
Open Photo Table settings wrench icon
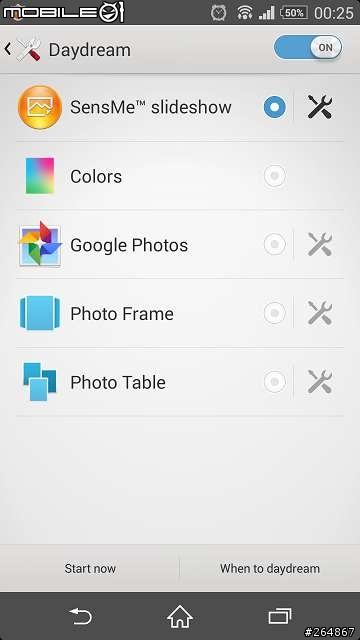point(320,382)
